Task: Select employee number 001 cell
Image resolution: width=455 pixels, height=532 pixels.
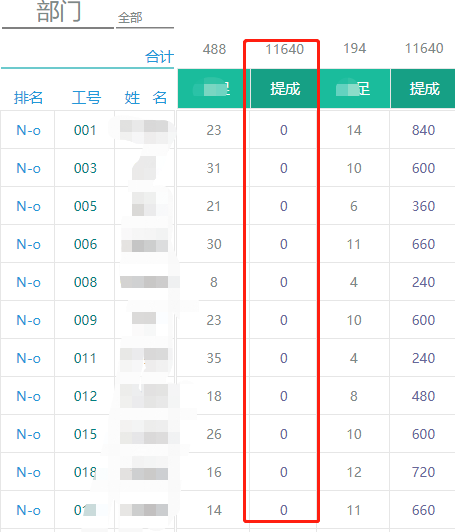Action: [x=85, y=130]
